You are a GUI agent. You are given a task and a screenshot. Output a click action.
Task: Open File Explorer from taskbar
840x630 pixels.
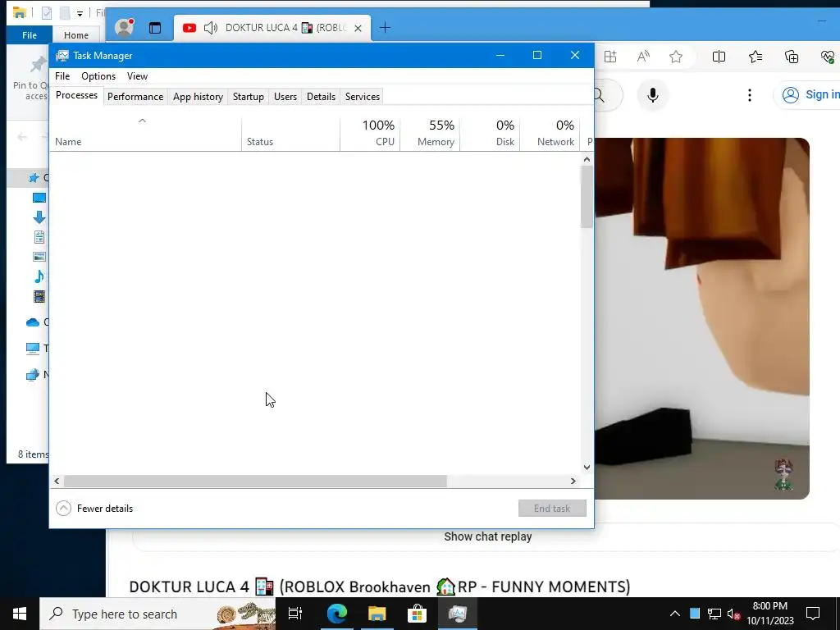click(377, 614)
